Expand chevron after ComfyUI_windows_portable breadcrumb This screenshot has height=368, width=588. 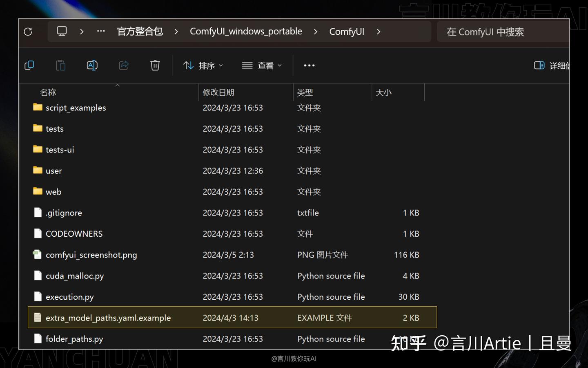(x=315, y=31)
